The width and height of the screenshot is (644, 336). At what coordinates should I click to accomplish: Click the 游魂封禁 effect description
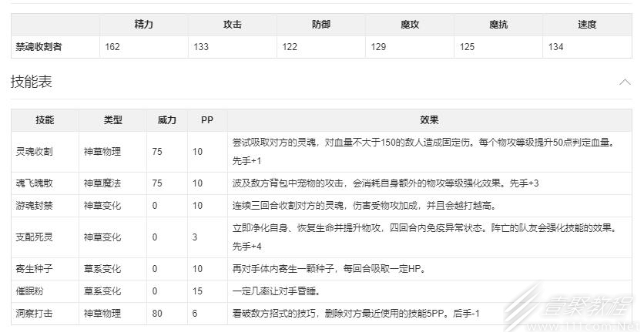(x=364, y=206)
